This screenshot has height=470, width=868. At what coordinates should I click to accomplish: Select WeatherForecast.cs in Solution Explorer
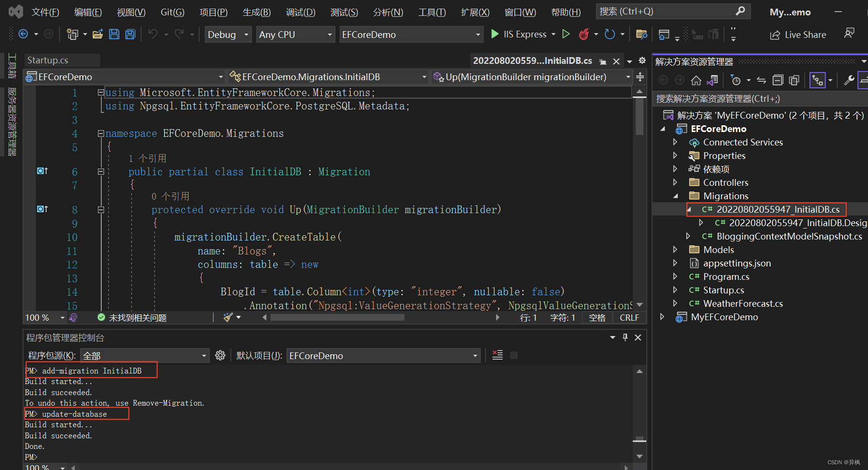coord(743,303)
